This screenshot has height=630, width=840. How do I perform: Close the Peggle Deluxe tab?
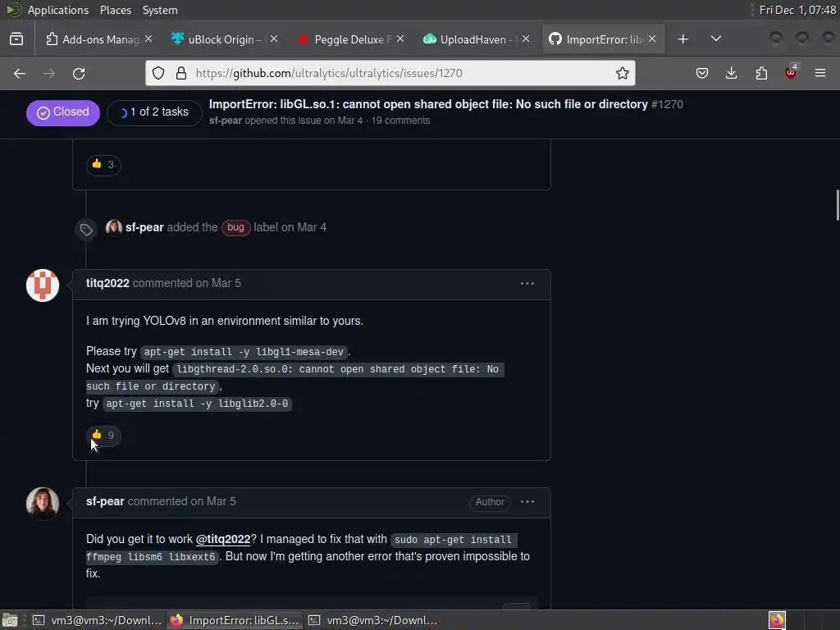click(400, 39)
